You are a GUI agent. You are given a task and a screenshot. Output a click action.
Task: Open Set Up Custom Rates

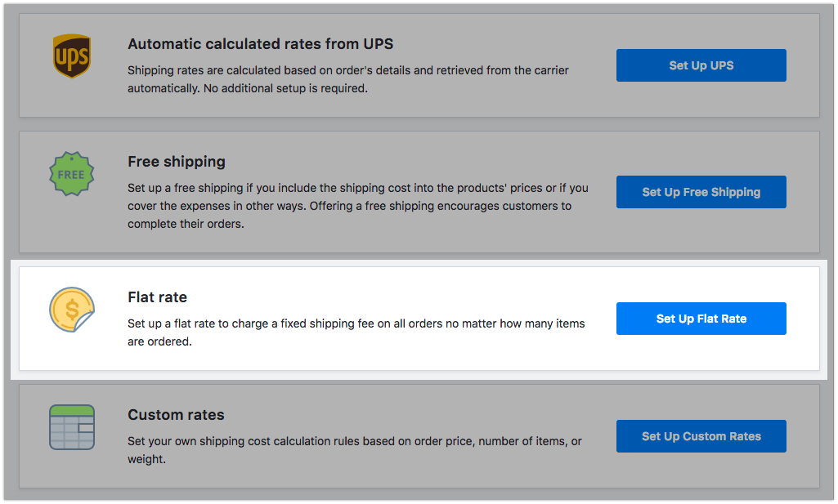[x=701, y=436]
